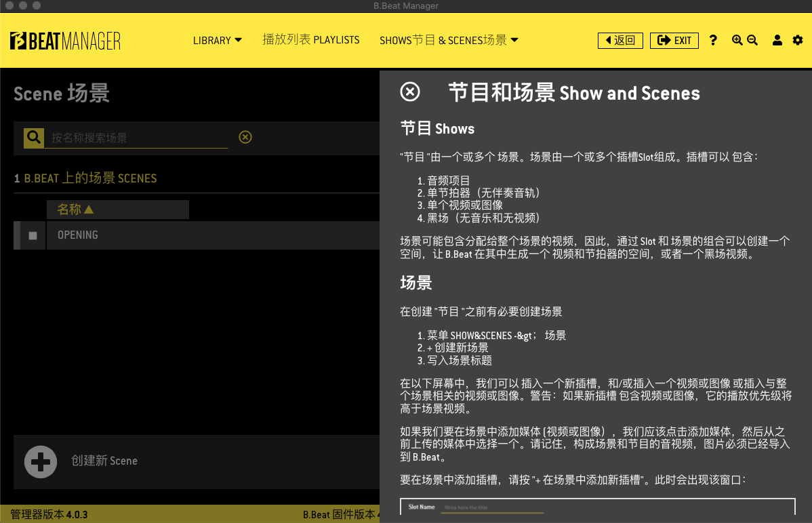Viewport: 812px width, 523px height.
Task: Click the zoom in magnifier icon
Action: (x=737, y=41)
